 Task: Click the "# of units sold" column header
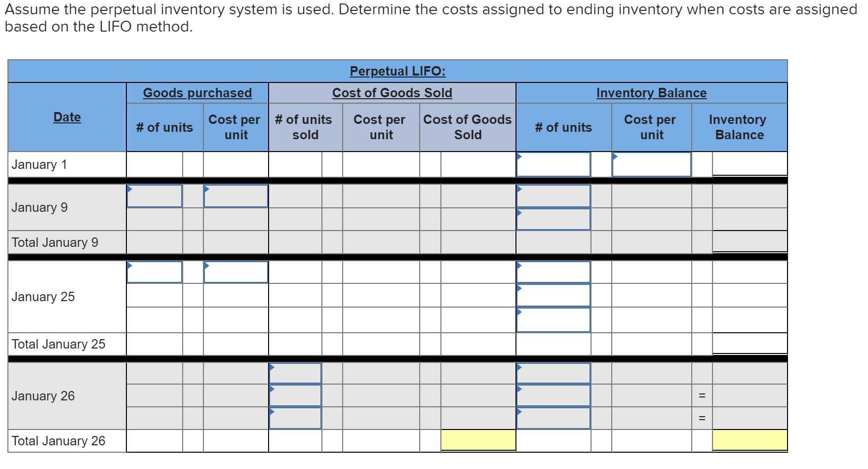click(304, 127)
